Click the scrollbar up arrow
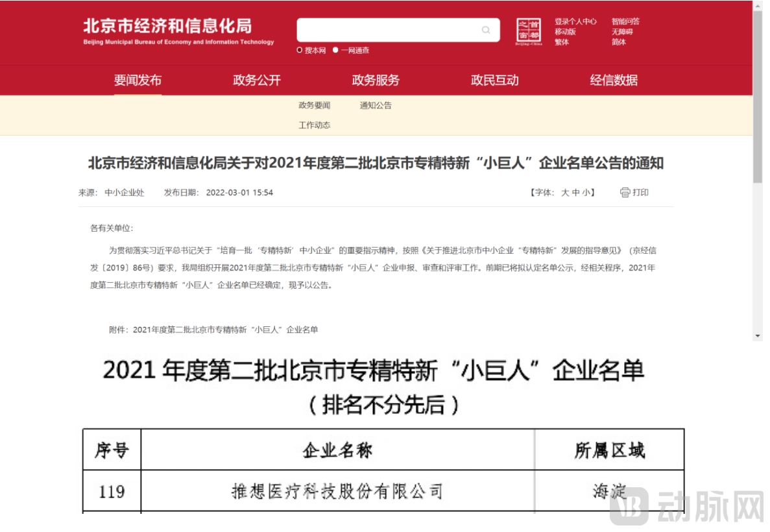This screenshot has height=532, width=770. 757,6
